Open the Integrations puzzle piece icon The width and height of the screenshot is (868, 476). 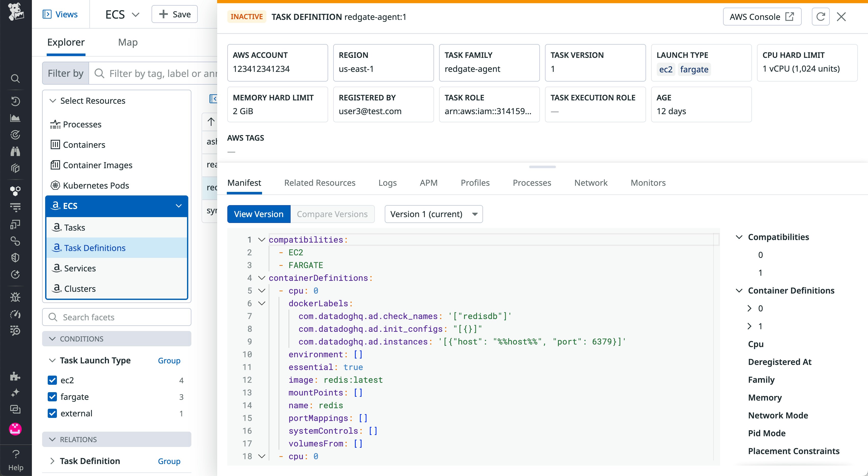click(x=16, y=376)
